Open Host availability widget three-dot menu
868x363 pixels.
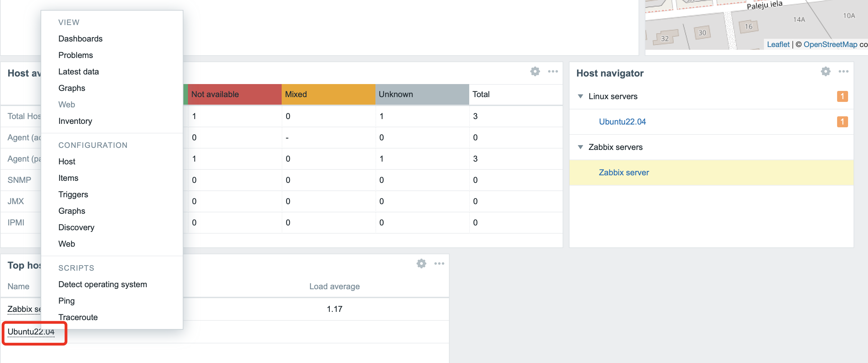(553, 71)
